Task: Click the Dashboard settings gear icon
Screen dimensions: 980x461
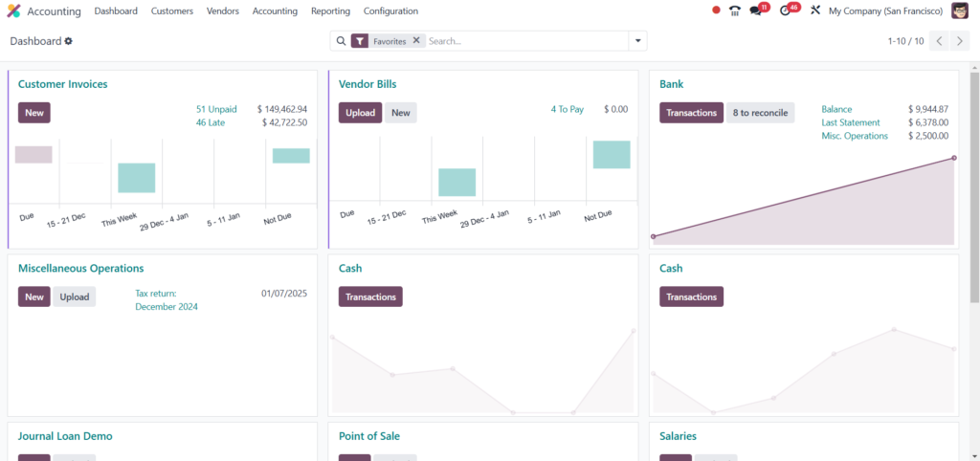Action: [x=69, y=41]
